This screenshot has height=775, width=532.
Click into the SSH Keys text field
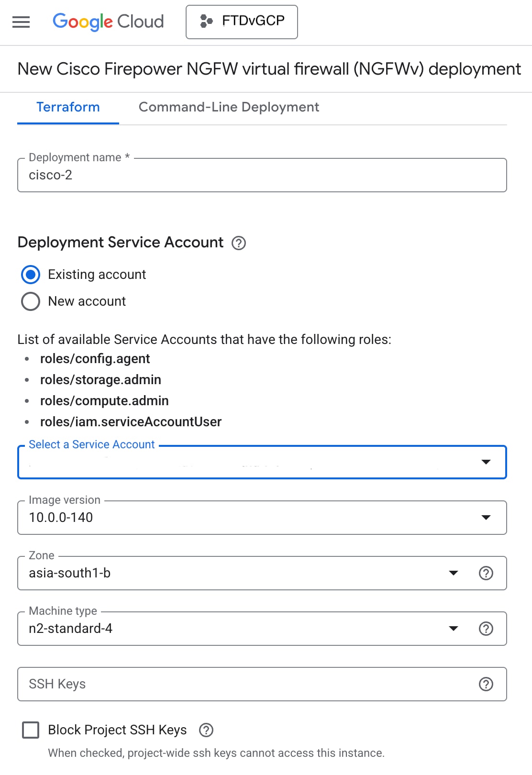[239, 684]
